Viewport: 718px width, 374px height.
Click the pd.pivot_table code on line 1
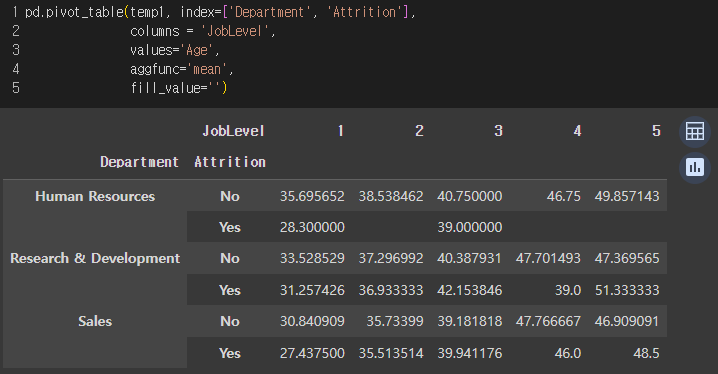tap(74, 12)
